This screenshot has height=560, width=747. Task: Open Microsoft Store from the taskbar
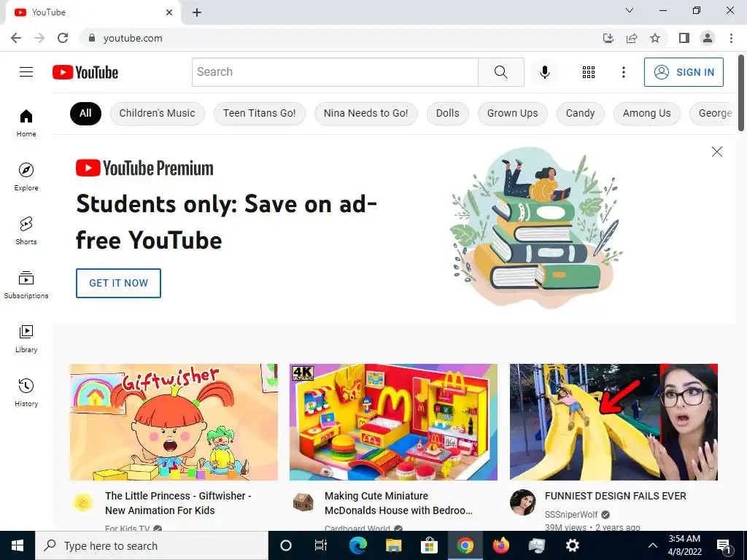[429, 545]
